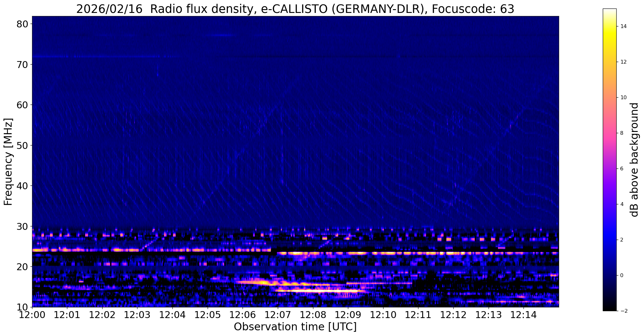Click the 12:13 time tick label

click(x=488, y=315)
